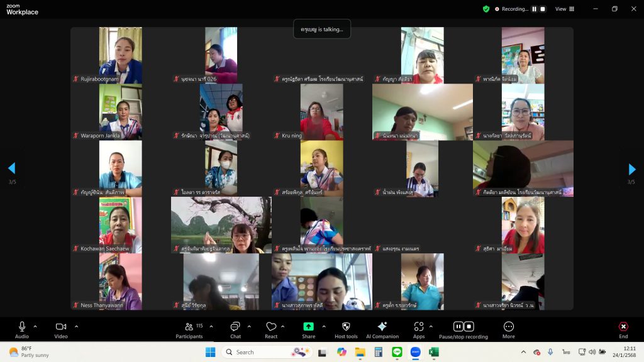
Task: Open LINE app in the taskbar
Action: 397,352
